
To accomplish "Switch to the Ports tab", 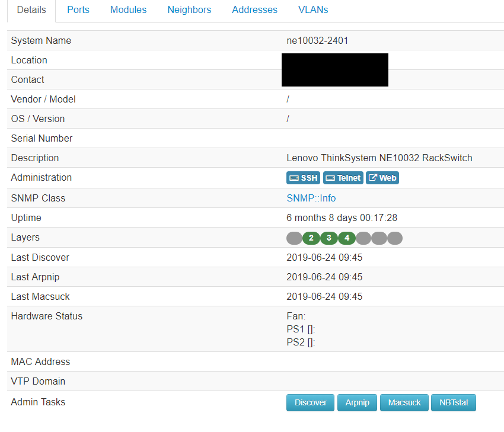I will (x=78, y=10).
